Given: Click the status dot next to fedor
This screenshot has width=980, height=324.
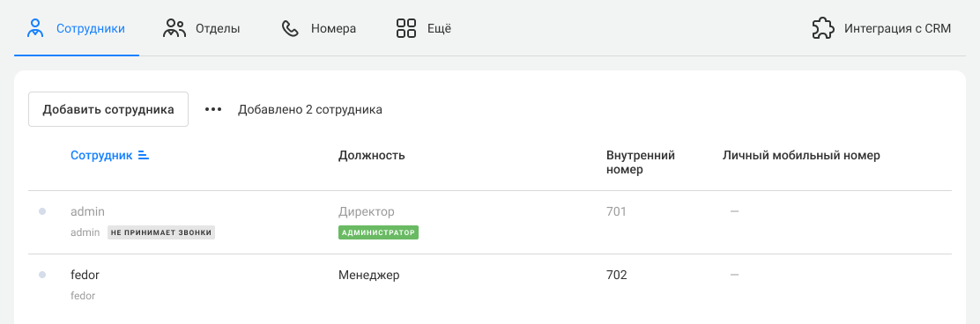Looking at the screenshot, I should click(42, 274).
